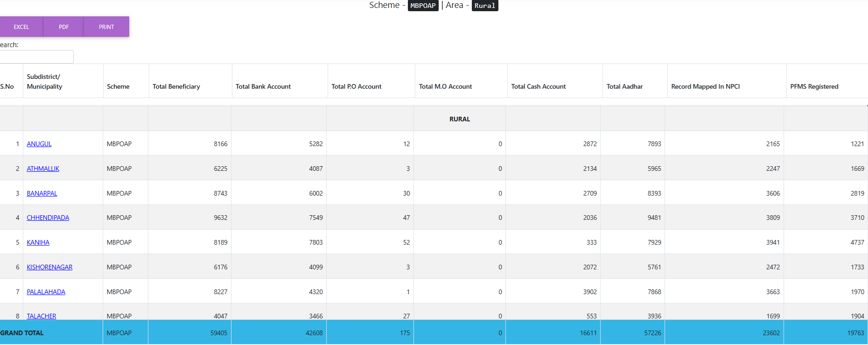The height and width of the screenshot is (345, 868).
Task: Select KISHORENAGAR NPCI mapped value 2472
Action: (773, 267)
